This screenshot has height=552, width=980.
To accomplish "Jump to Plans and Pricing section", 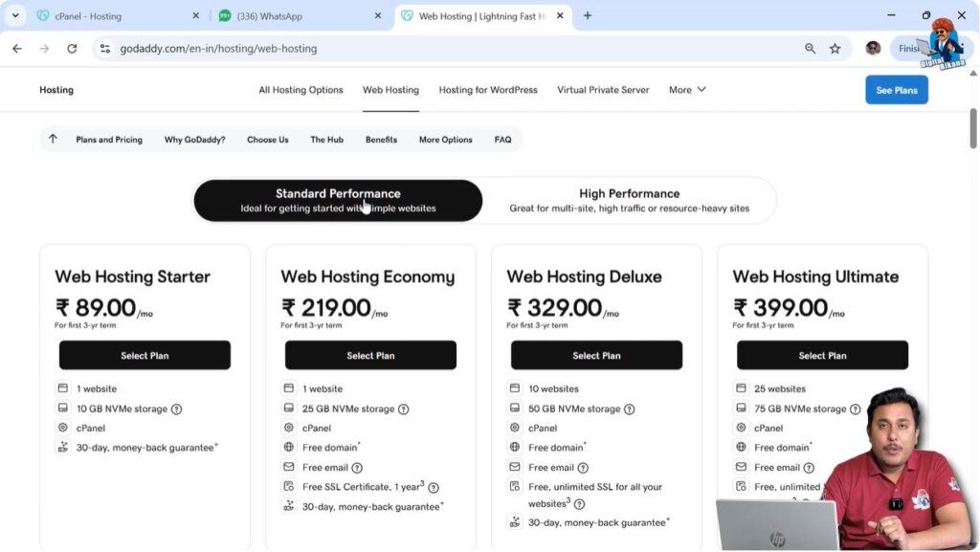I will click(109, 140).
